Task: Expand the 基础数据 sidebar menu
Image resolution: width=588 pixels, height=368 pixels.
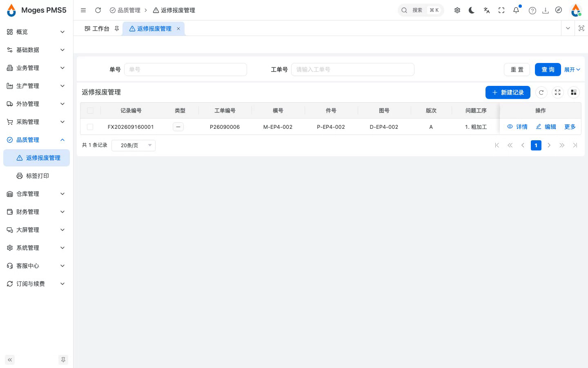Action: pos(36,50)
